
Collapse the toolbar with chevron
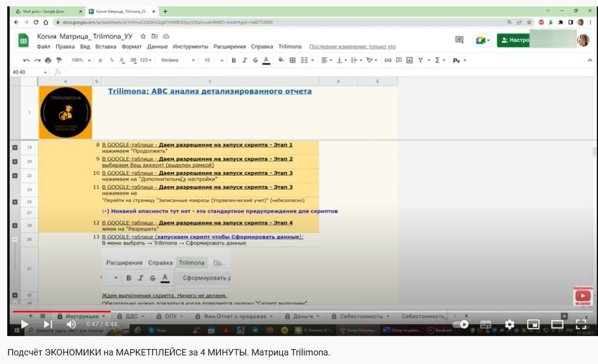[x=590, y=60]
